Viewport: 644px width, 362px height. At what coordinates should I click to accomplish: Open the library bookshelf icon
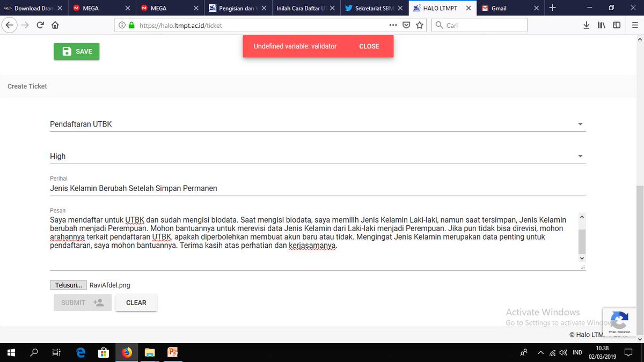(602, 25)
